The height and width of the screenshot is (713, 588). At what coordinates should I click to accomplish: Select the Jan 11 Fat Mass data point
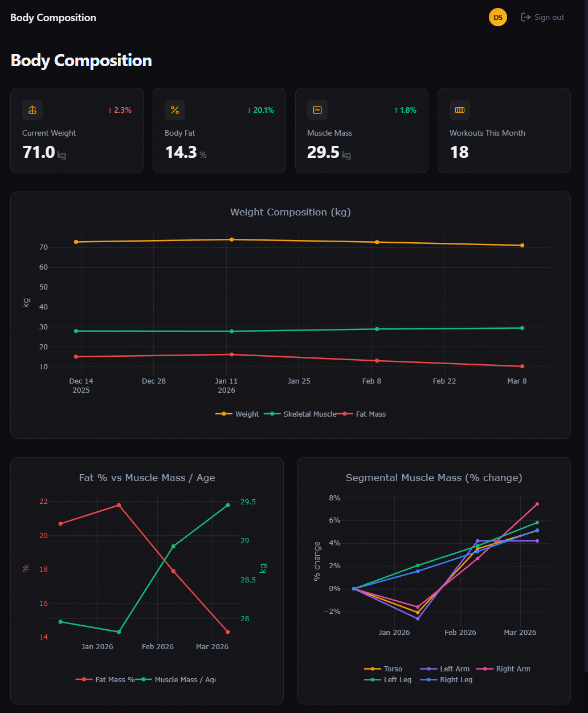(231, 355)
